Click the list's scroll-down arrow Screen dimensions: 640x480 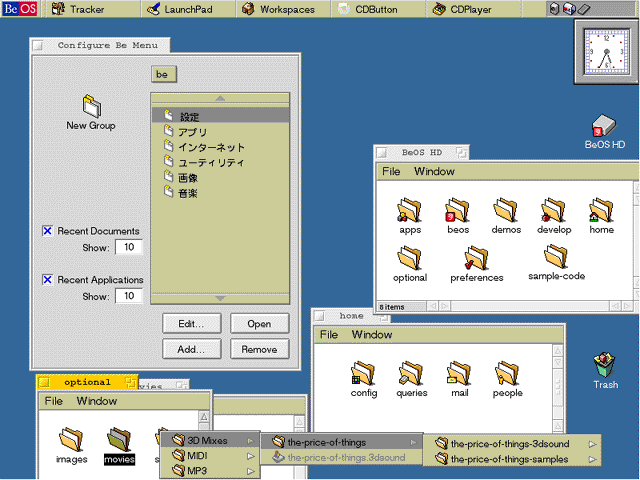click(220, 298)
